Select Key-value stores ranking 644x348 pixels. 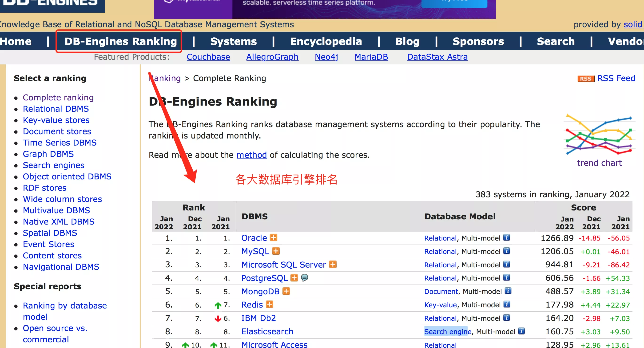point(56,120)
